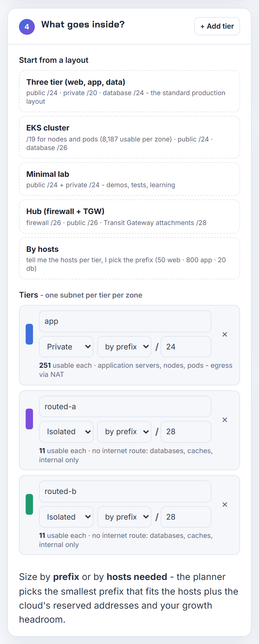Expand the by prefix dropdown for routed-b
Screen dimensions: 259x644
pos(124,517)
